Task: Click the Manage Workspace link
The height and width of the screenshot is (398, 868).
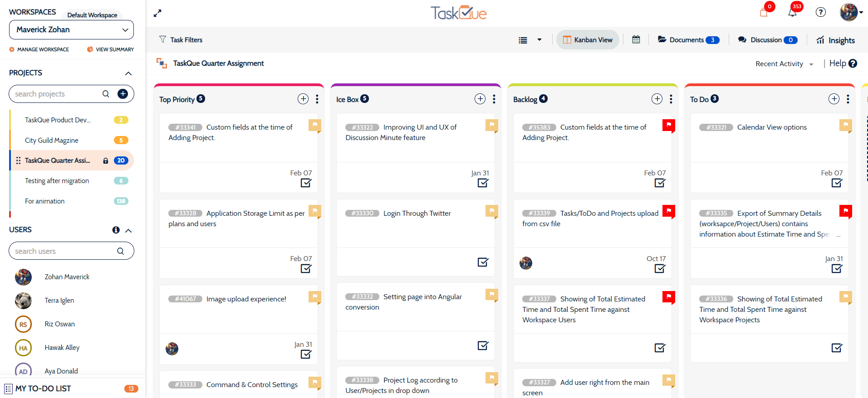Action: [39, 49]
